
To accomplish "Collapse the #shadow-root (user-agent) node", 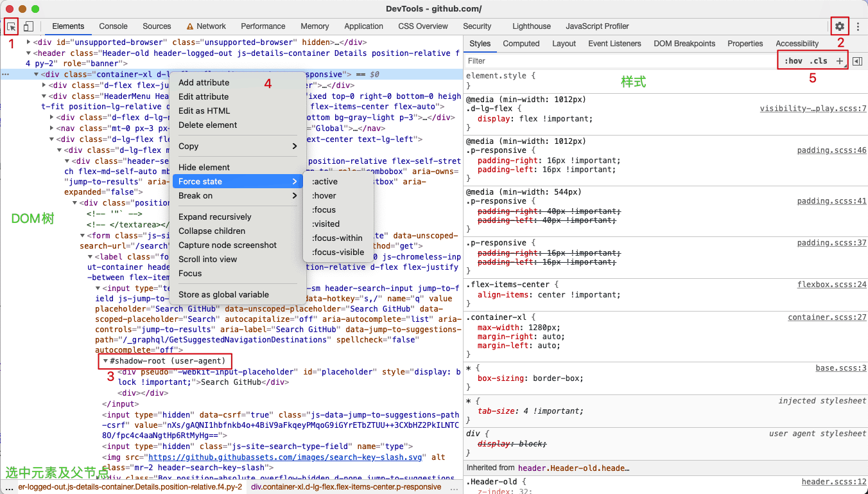I will pyautogui.click(x=105, y=361).
